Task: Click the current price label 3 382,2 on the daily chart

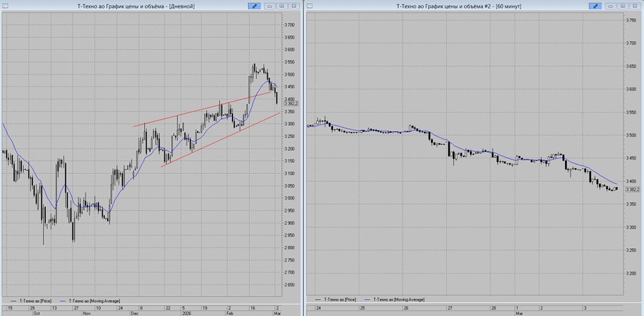Action: click(x=291, y=102)
